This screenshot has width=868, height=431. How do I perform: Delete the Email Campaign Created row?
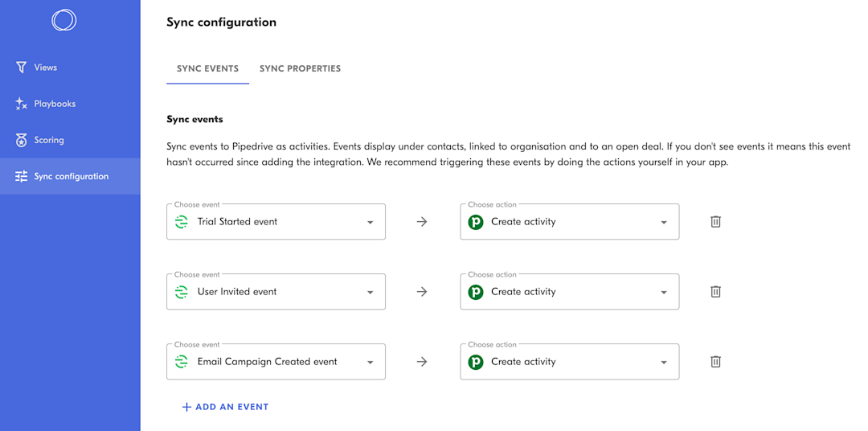(x=715, y=362)
